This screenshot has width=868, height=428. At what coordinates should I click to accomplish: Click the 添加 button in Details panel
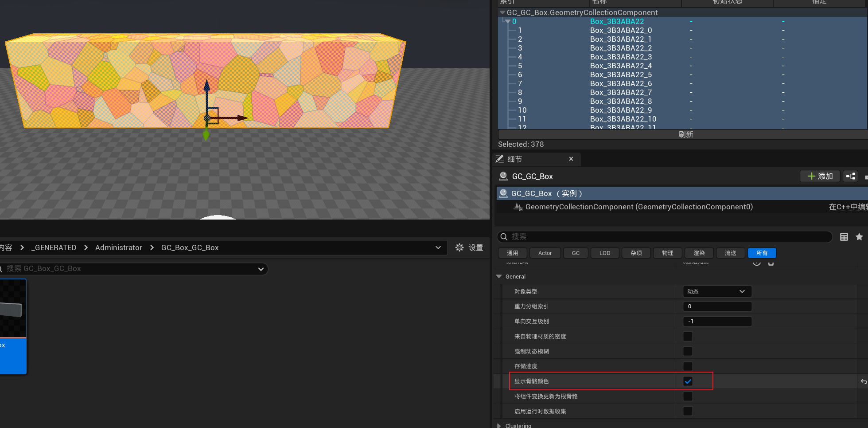click(x=820, y=176)
